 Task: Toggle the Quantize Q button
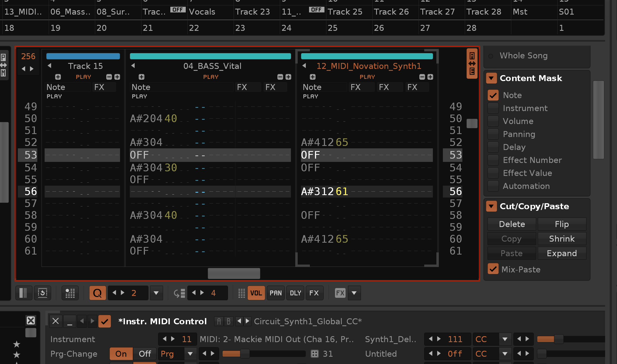click(97, 293)
